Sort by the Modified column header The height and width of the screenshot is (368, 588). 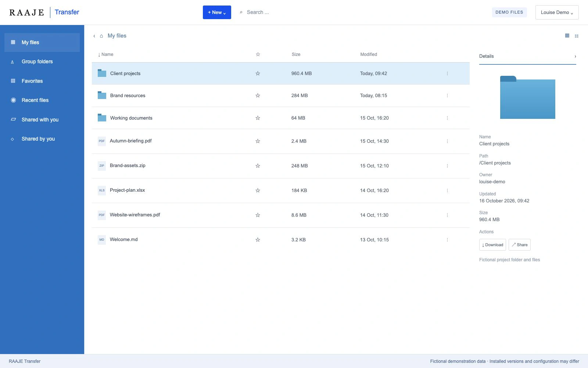coord(369,54)
